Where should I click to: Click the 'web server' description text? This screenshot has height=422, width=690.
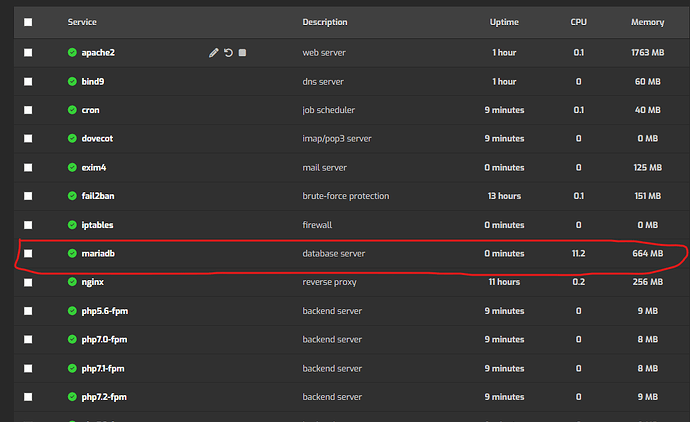(x=324, y=53)
